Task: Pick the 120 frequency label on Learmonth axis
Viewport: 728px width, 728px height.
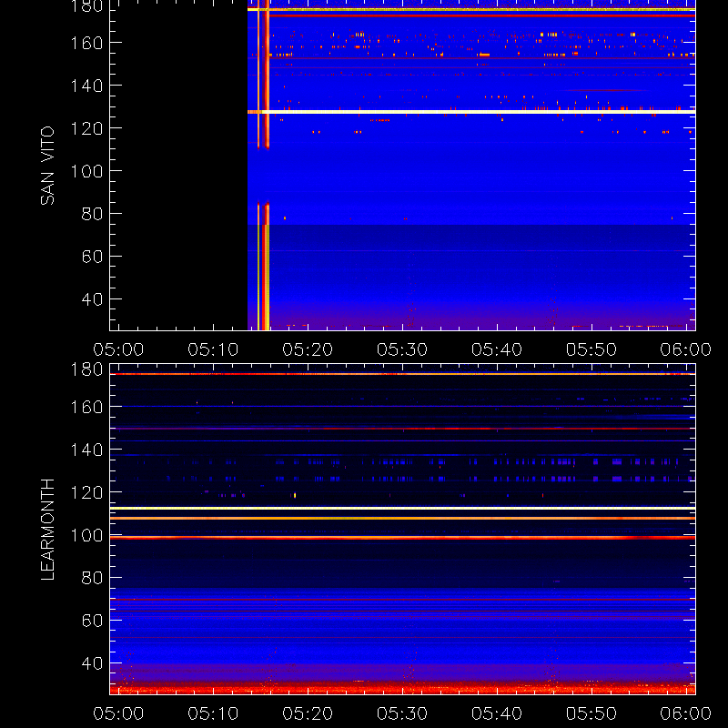Action: [x=86, y=492]
